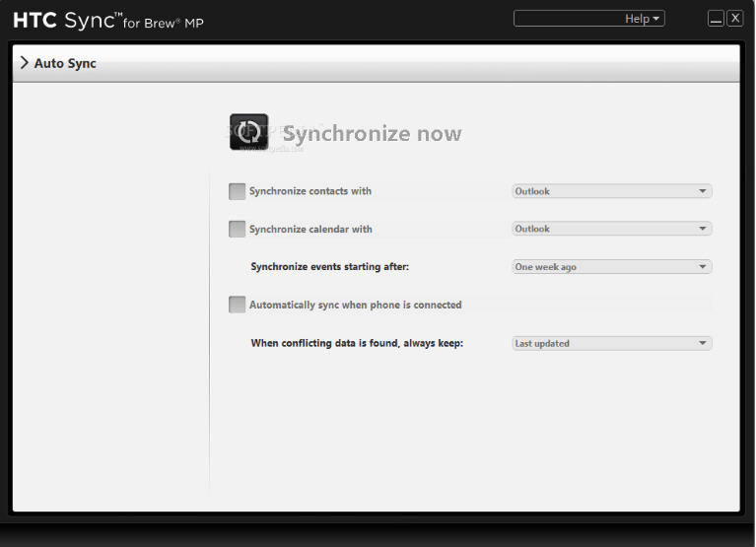Minimize the HTC Sync window
Viewport: 756px width, 547px height.
716,19
